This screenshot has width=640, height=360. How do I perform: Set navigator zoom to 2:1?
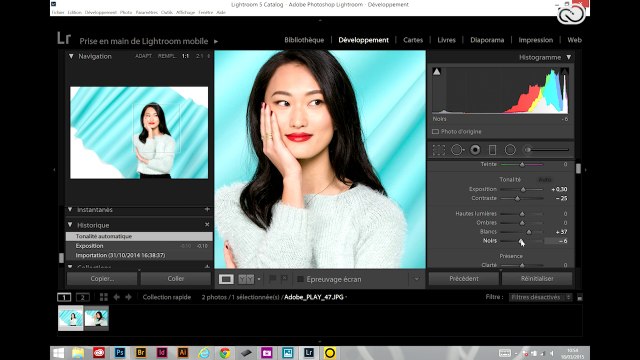199,56
